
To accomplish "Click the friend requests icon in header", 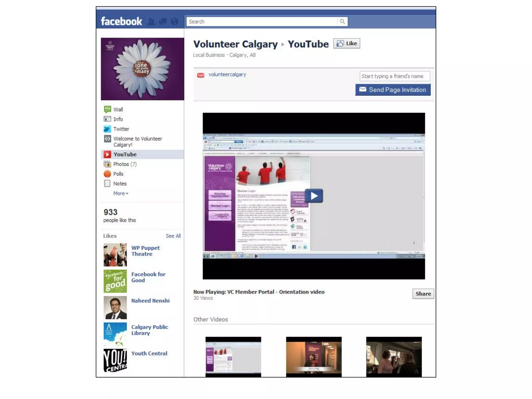I will [x=151, y=22].
